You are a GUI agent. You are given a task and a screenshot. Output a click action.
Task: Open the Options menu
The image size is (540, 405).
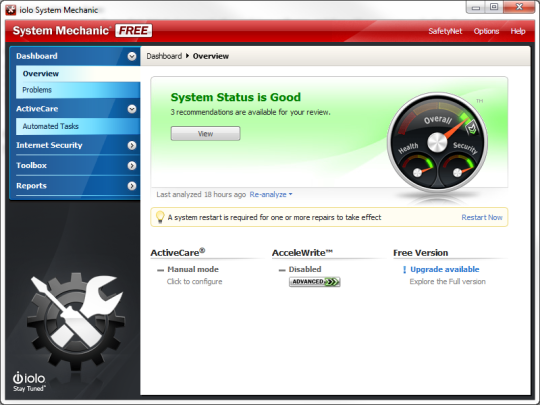coord(486,31)
